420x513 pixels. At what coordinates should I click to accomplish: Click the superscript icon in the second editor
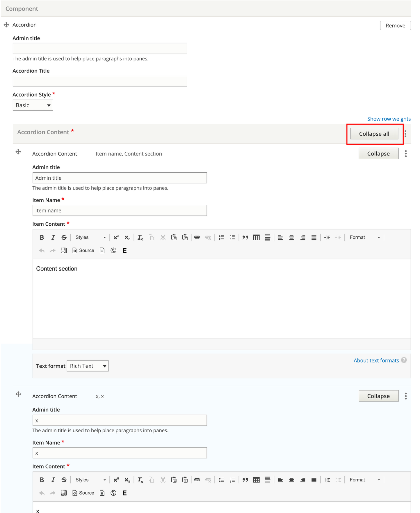click(116, 480)
